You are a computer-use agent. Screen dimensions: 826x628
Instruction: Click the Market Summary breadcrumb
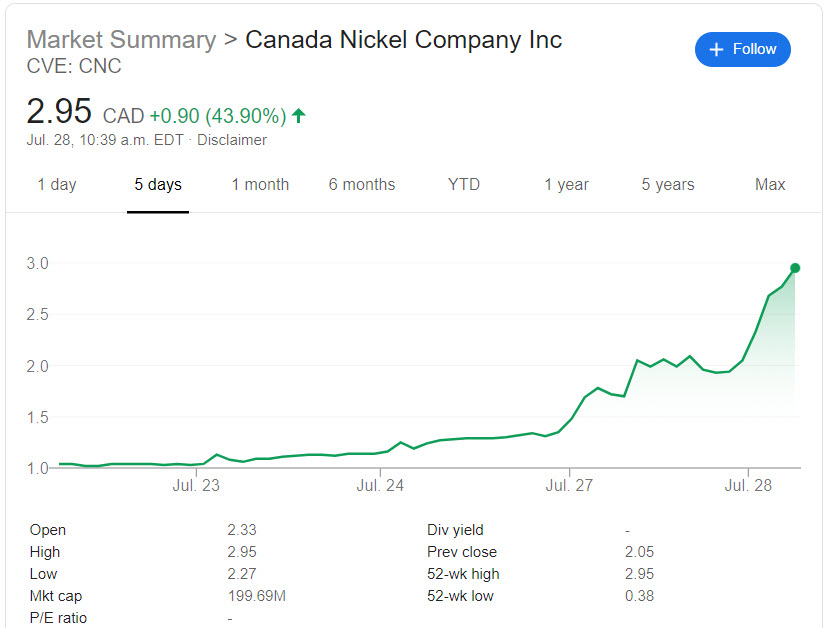coord(121,40)
